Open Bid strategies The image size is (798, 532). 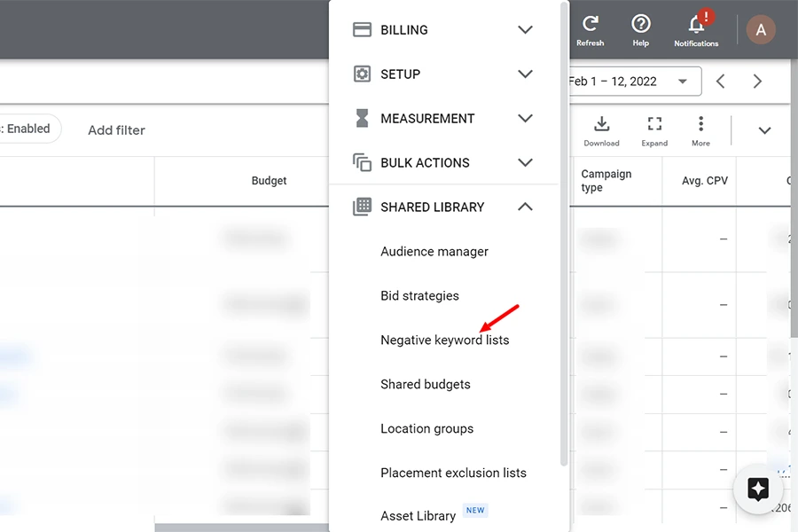click(419, 296)
